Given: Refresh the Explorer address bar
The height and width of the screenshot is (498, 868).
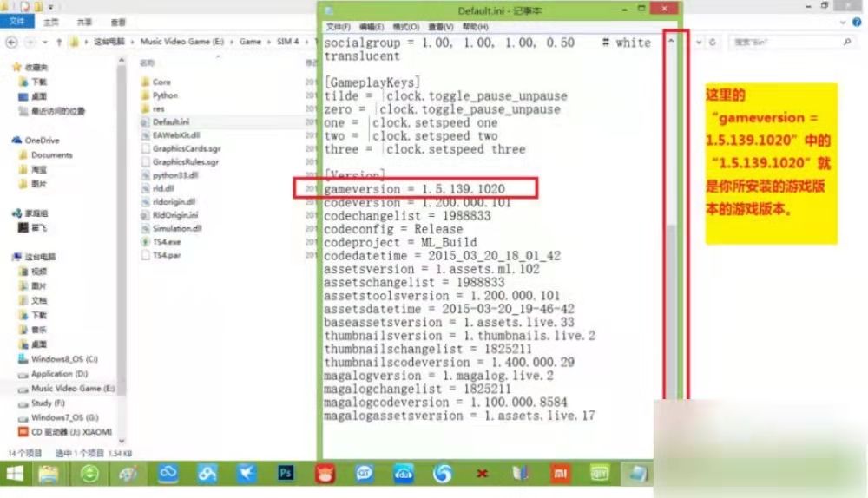Looking at the screenshot, I should coord(713,42).
